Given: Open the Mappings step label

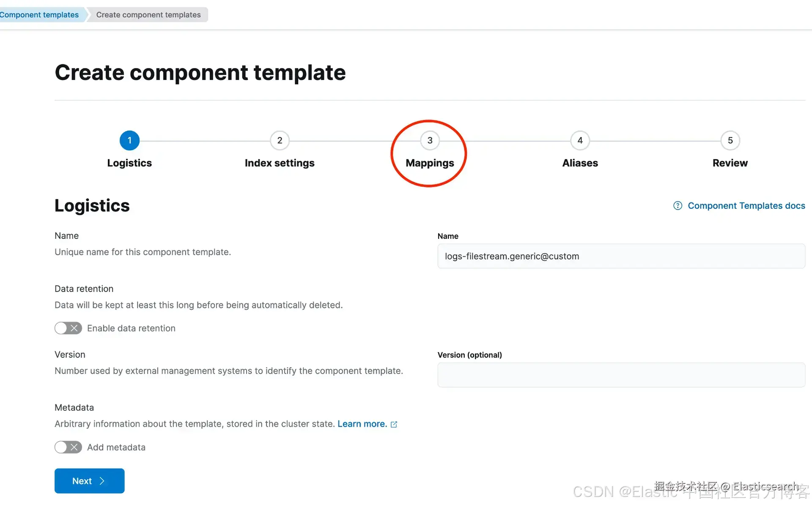Looking at the screenshot, I should (430, 163).
